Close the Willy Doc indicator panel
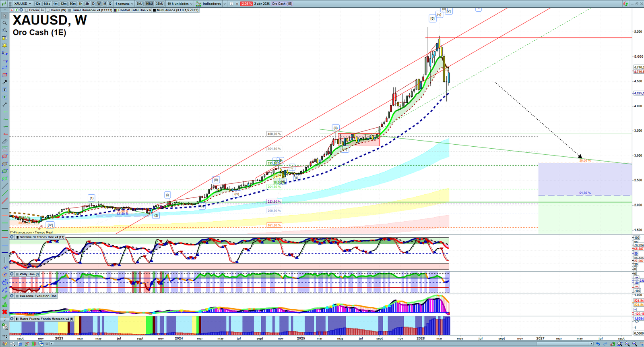This screenshot has width=644, height=347. pyautogui.click(x=12, y=274)
